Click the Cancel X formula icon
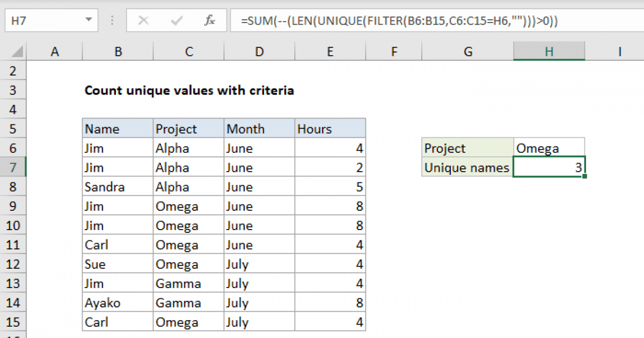Image resolution: width=644 pixels, height=338 pixels. click(x=143, y=21)
